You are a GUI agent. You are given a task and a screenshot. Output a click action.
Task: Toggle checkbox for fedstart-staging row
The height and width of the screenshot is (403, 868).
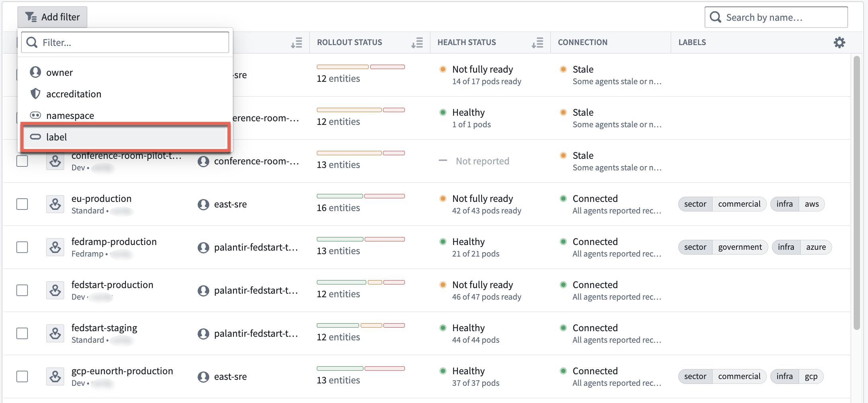tap(22, 334)
